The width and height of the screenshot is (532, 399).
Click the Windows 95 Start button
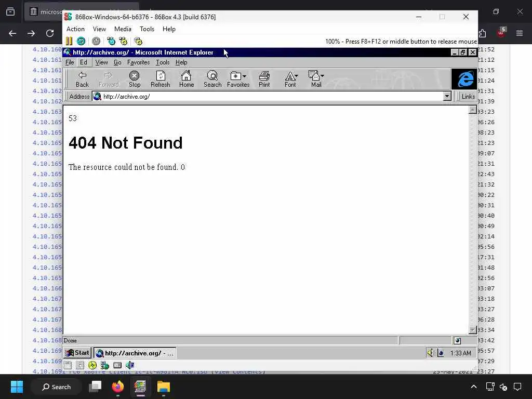pyautogui.click(x=77, y=353)
